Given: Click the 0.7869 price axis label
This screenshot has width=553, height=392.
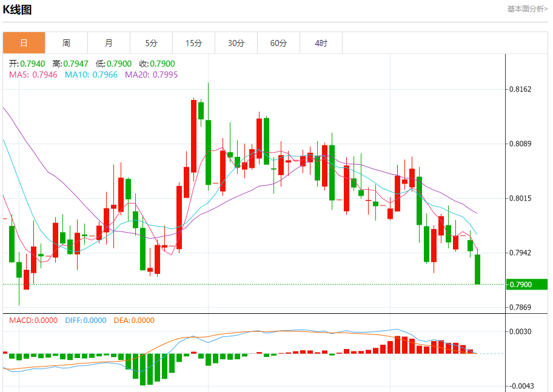Looking at the screenshot, I should pyautogui.click(x=520, y=307).
